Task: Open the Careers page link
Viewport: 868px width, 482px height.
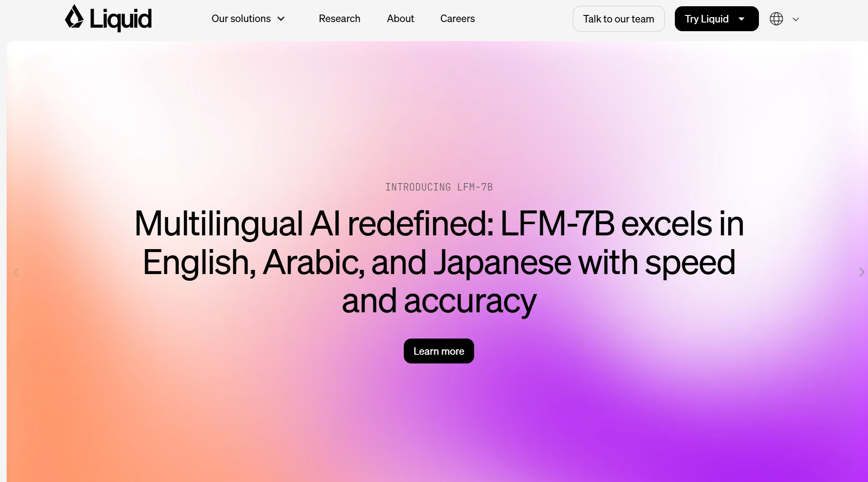Action: [458, 18]
